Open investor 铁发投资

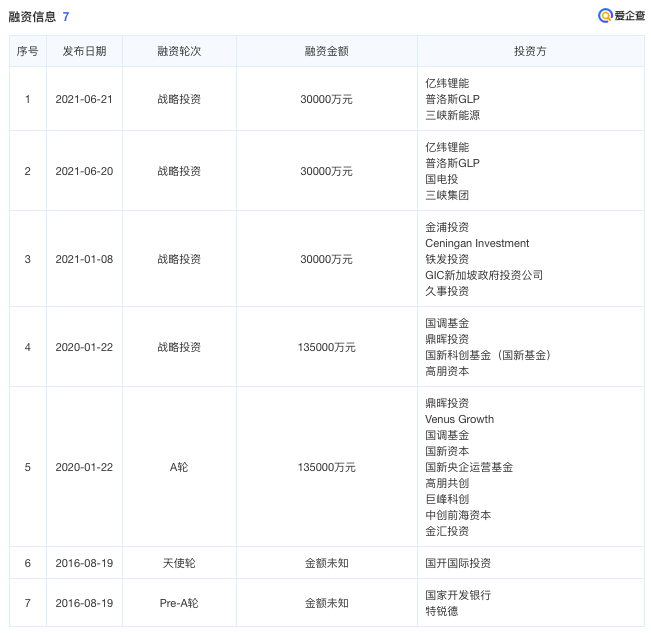447,259
